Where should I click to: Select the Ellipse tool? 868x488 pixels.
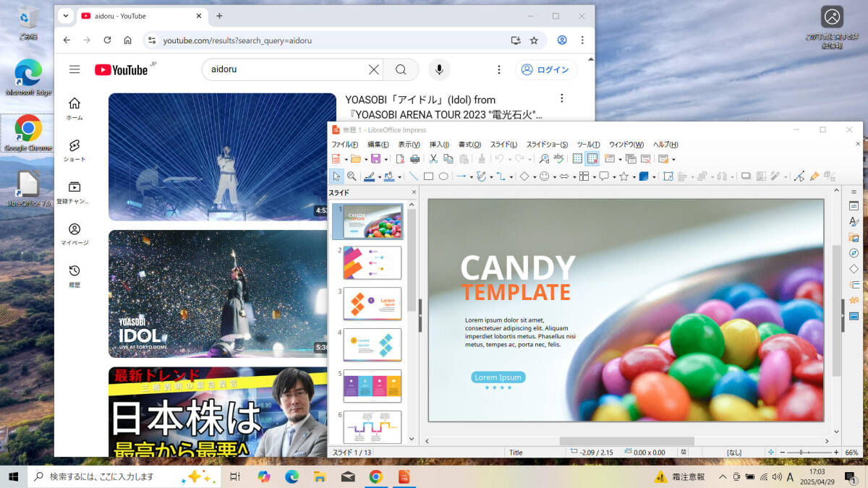click(x=443, y=176)
